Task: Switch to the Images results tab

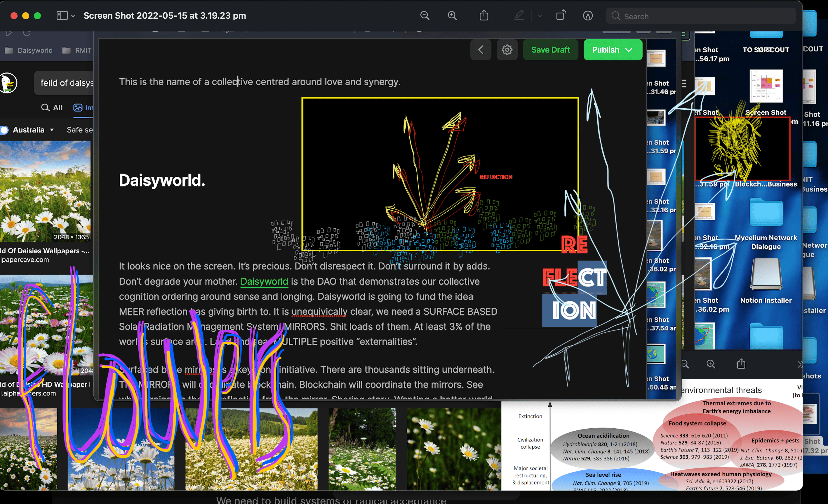Action: point(83,107)
